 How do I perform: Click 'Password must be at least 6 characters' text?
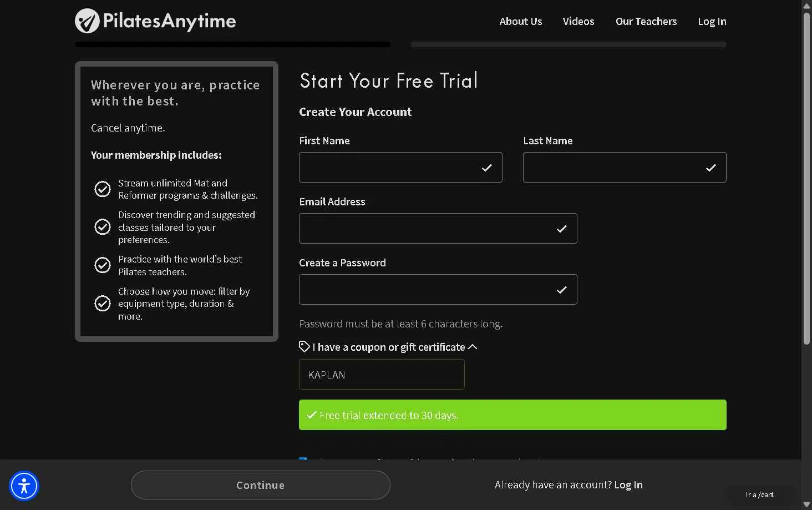[400, 324]
